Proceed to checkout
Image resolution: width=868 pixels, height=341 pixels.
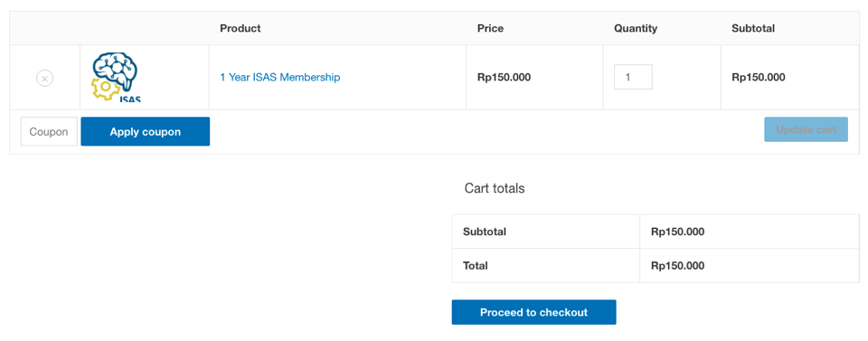tap(533, 312)
